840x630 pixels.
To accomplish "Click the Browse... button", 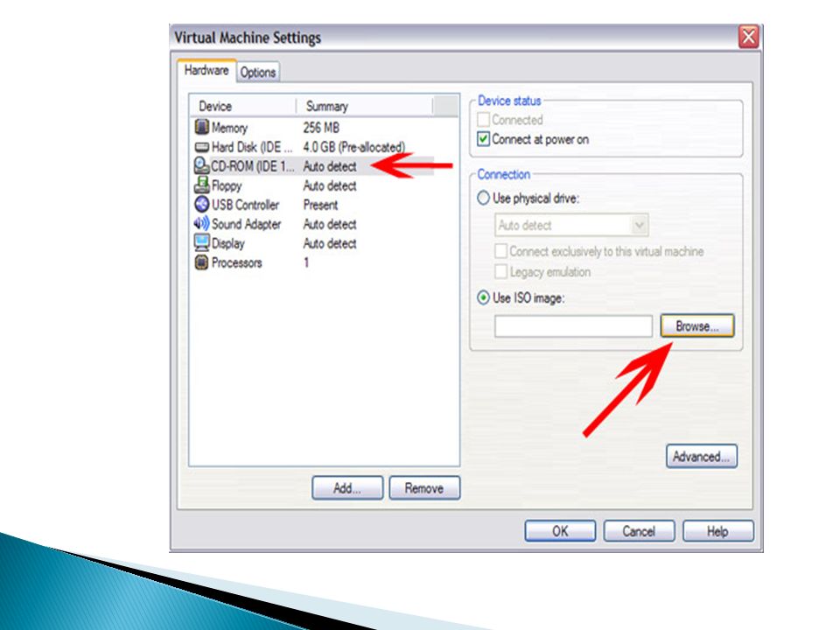I will (697, 325).
